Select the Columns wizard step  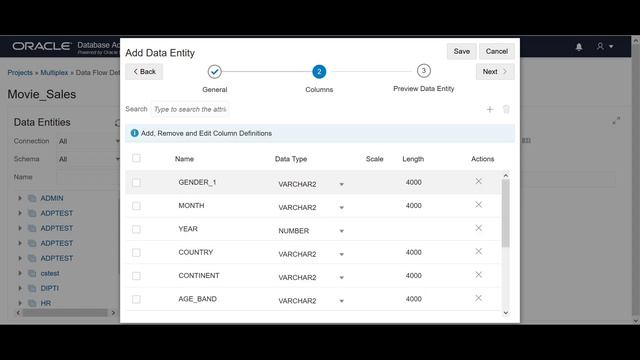[319, 71]
